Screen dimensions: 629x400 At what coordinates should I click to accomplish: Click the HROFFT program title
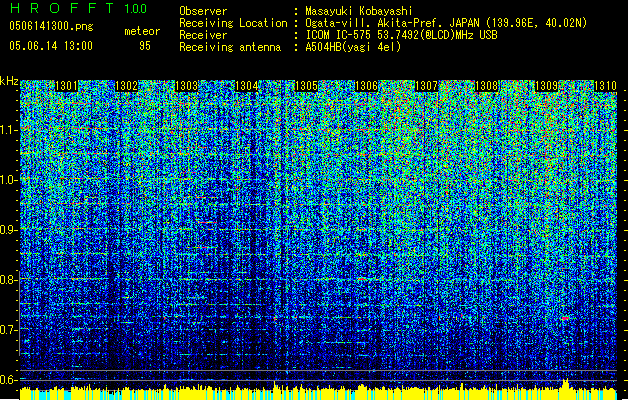click(x=62, y=9)
